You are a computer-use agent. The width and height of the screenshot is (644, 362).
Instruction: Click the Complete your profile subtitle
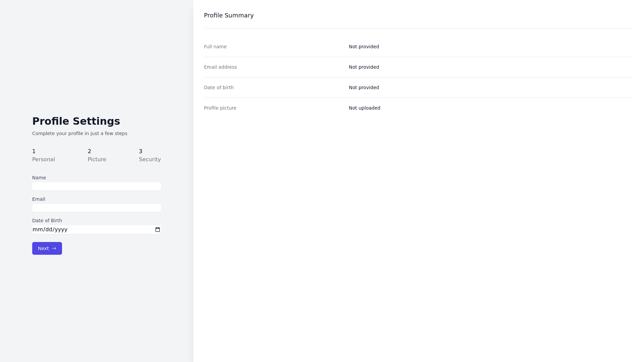80,133
